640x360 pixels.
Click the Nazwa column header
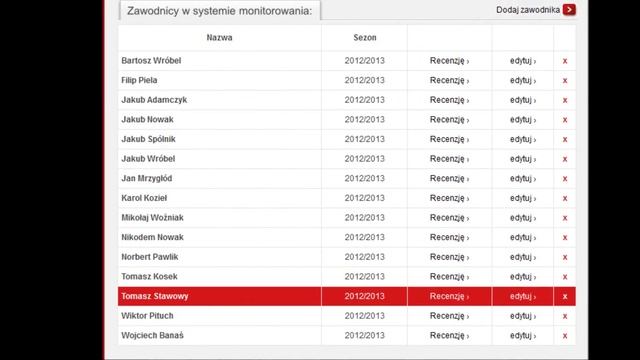[x=219, y=38]
